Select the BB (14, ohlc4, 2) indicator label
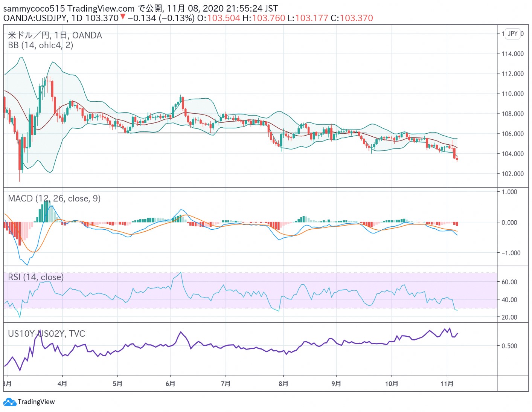This screenshot has width=532, height=412. 41,45
